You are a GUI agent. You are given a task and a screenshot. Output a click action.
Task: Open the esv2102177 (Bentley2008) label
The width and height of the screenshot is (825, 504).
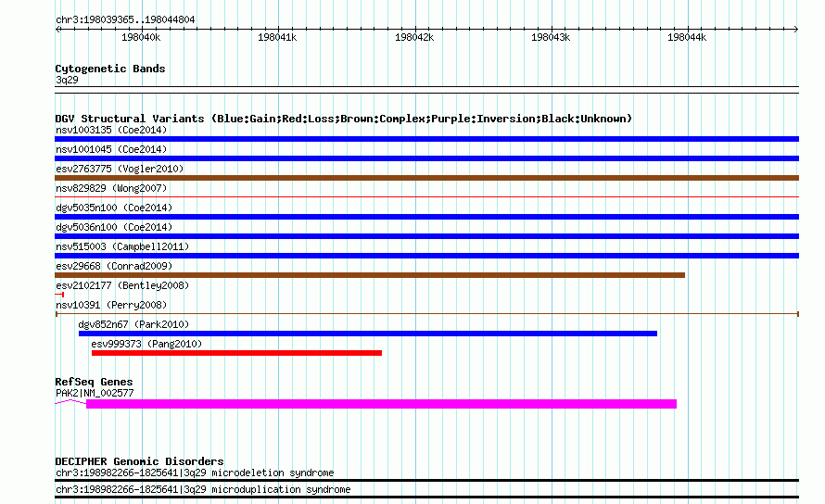coord(122,285)
